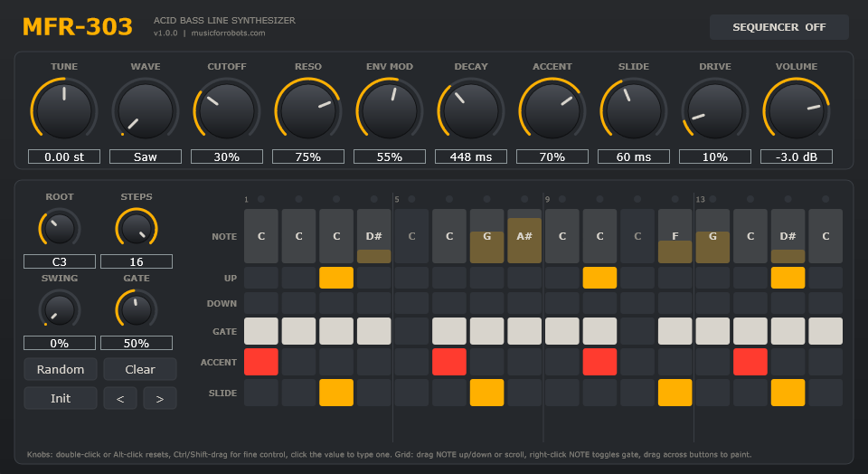The height and width of the screenshot is (474, 868).
Task: Toggle the GATE on step 1
Action: [261, 331]
